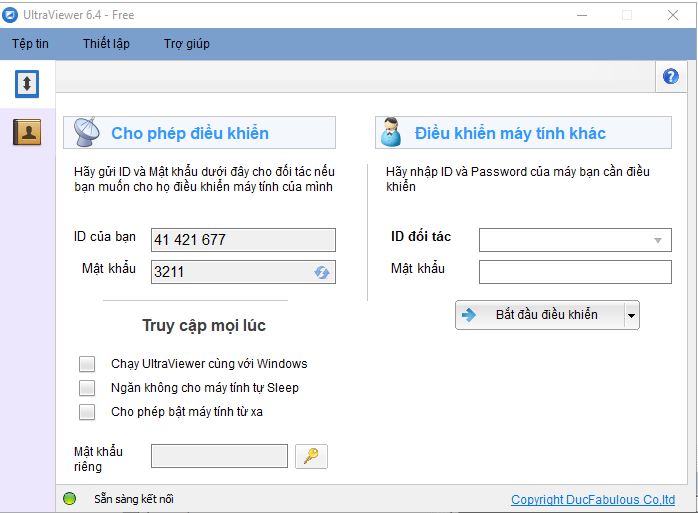The width and height of the screenshot is (698, 513).
Task: Click the Sẵn sàng kết nối status text
Action: (134, 499)
